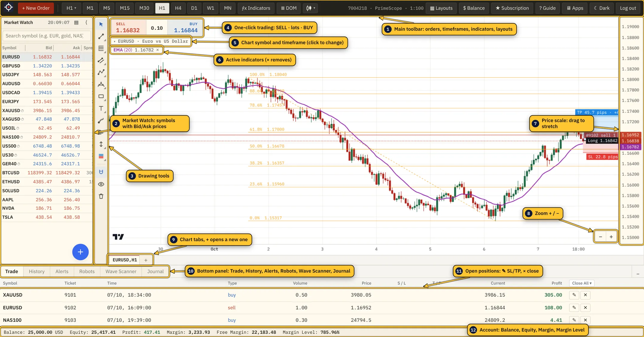The width and height of the screenshot is (644, 337).
Task: Open the History tab
Action: click(37, 271)
